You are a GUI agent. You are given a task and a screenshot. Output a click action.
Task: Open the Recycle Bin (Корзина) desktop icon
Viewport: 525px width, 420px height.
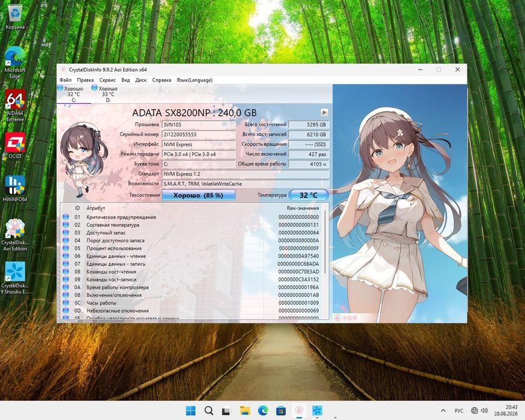point(15,17)
